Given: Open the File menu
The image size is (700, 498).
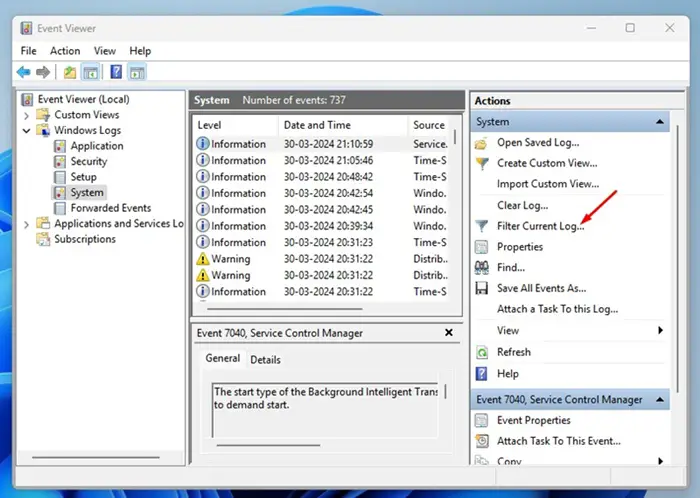Looking at the screenshot, I should (x=29, y=51).
